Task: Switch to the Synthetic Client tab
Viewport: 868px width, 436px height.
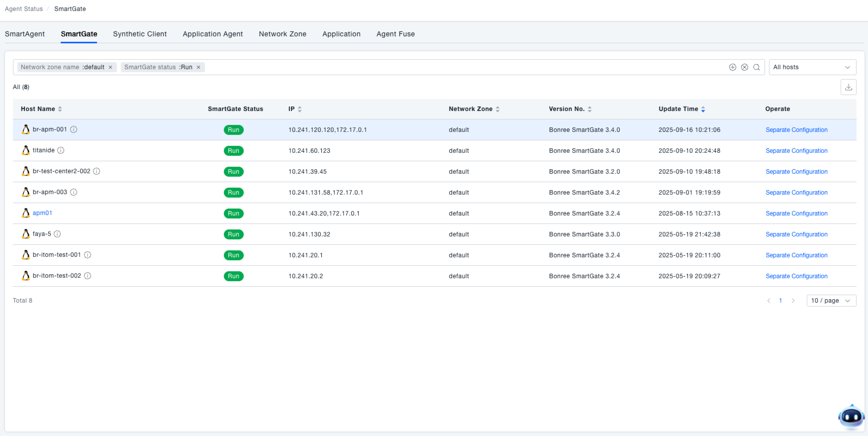Action: [x=140, y=34]
